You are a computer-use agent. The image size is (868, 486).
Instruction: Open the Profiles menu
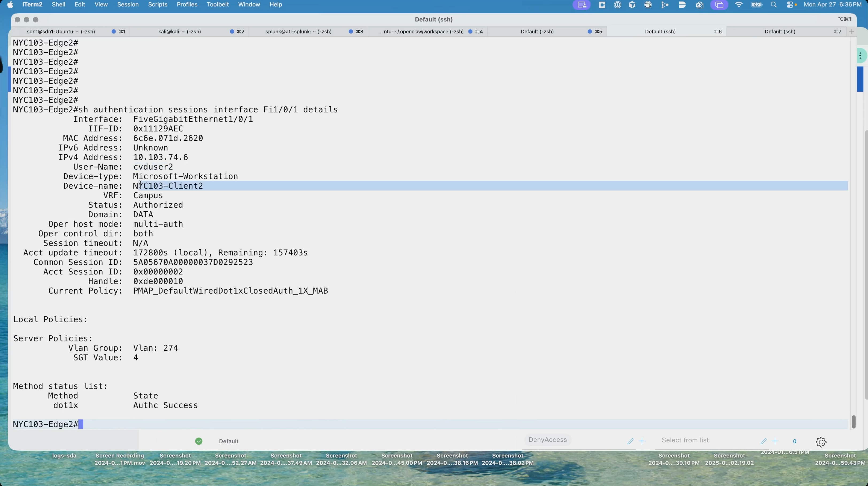click(x=187, y=5)
